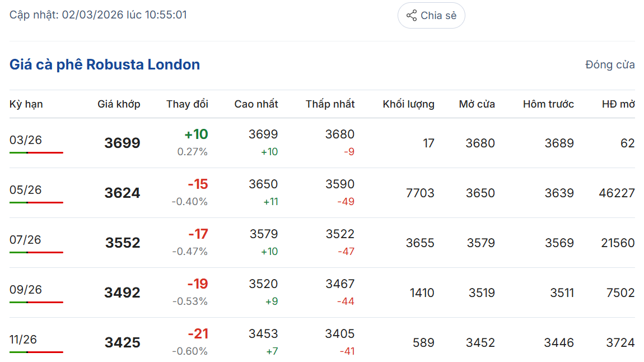
Task: Click the matched price 3699
Action: [122, 143]
